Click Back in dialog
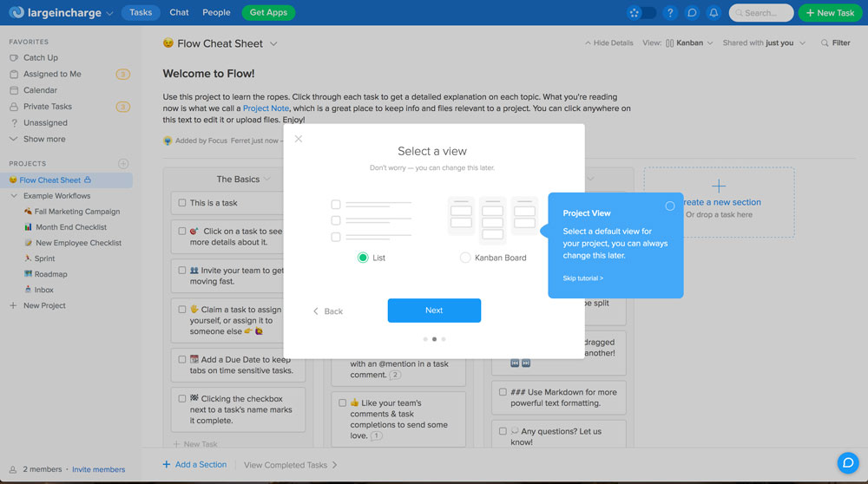The width and height of the screenshot is (868, 484). coord(328,311)
